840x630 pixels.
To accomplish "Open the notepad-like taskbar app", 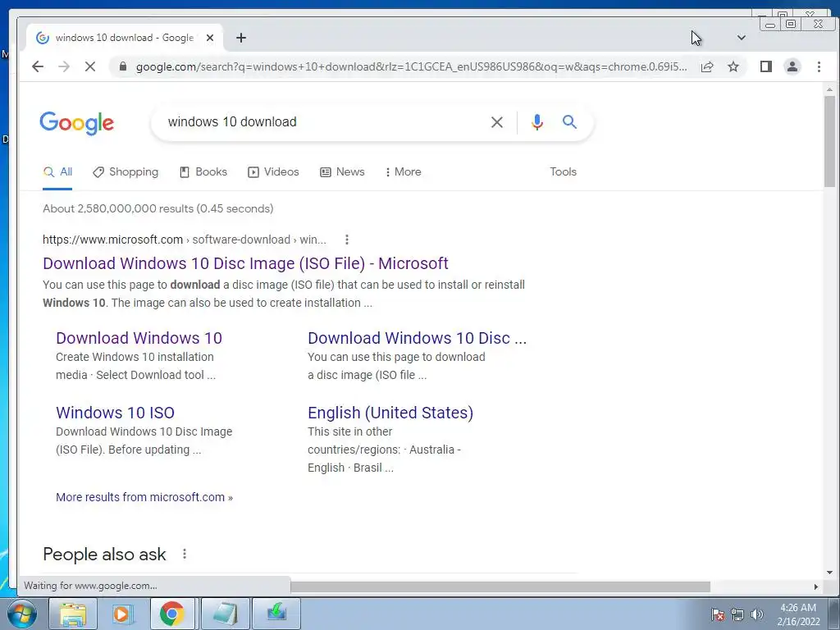I will [x=225, y=614].
